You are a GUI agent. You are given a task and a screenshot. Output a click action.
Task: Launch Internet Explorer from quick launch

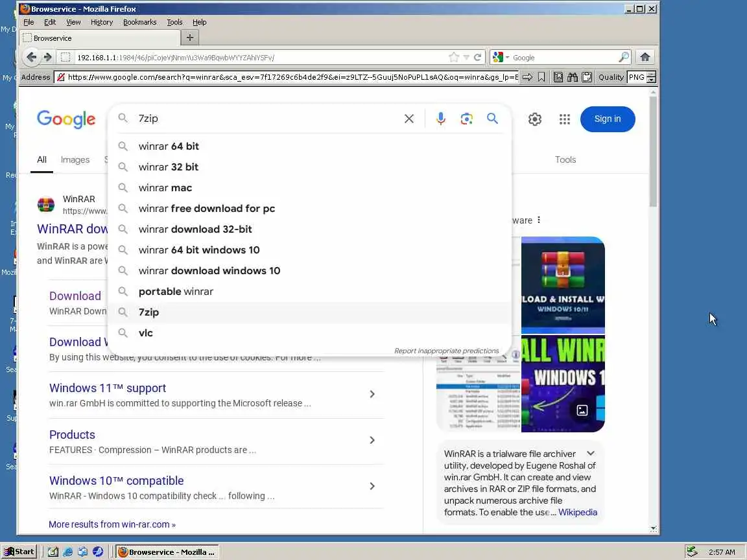point(68,552)
